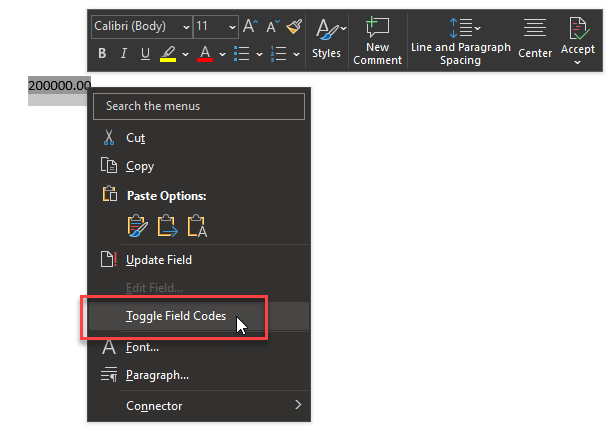Click the Search the menus box

pos(199,106)
